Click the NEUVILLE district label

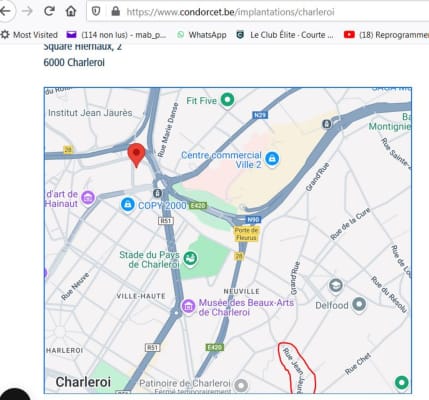241,292
